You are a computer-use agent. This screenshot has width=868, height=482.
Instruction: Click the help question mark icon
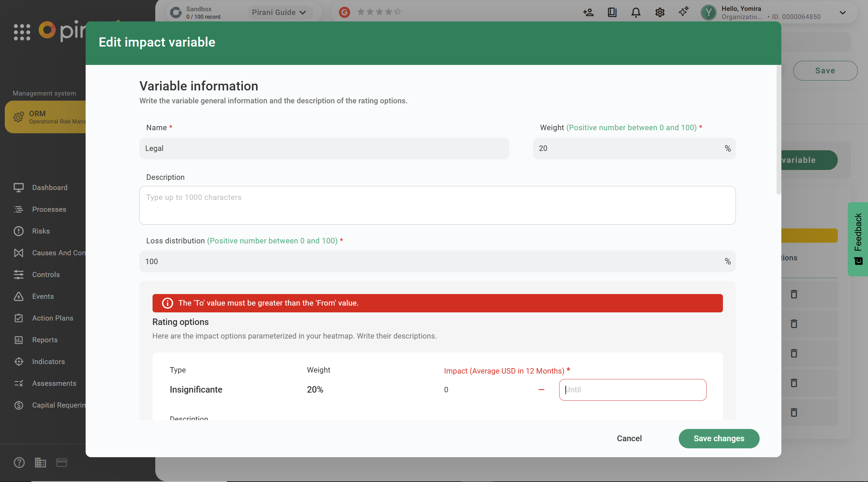click(x=19, y=462)
